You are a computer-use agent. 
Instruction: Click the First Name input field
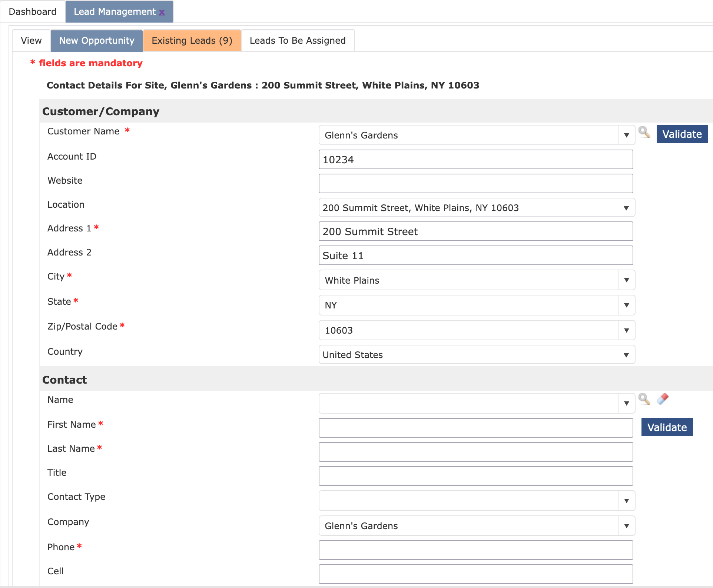[476, 428]
